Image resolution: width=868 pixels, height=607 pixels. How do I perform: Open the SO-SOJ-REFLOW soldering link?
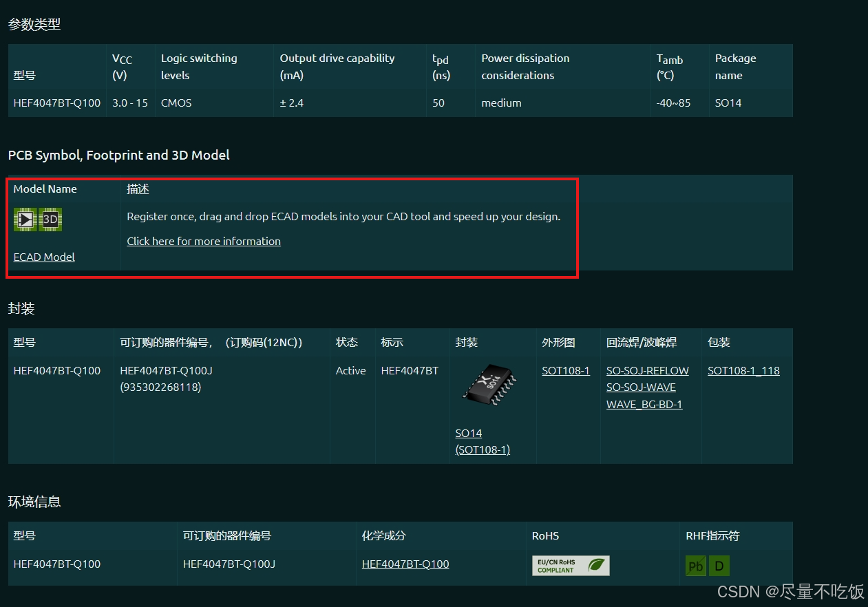click(x=648, y=370)
